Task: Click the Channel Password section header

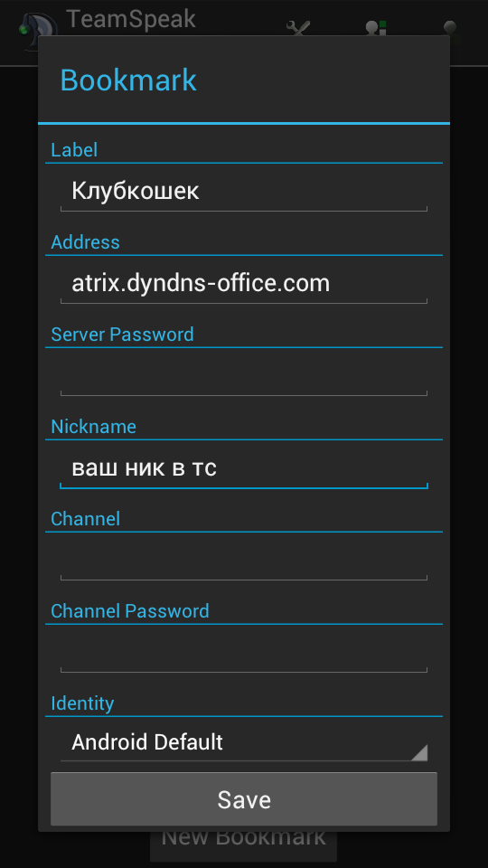Action: point(130,611)
